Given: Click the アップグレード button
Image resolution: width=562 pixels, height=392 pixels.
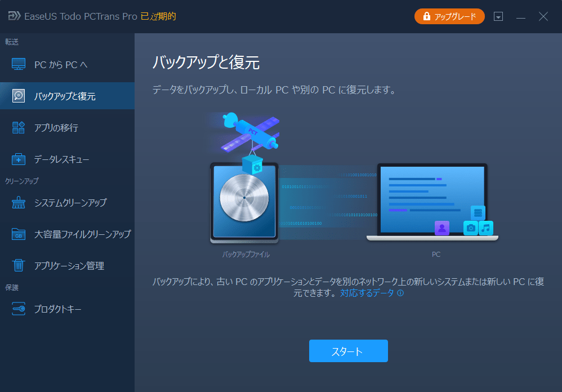Looking at the screenshot, I should [x=449, y=16].
